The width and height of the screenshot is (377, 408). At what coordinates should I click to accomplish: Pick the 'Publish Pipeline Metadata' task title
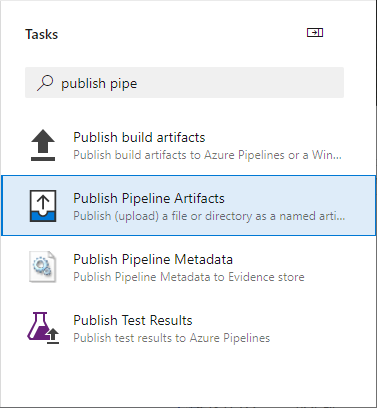(x=153, y=259)
